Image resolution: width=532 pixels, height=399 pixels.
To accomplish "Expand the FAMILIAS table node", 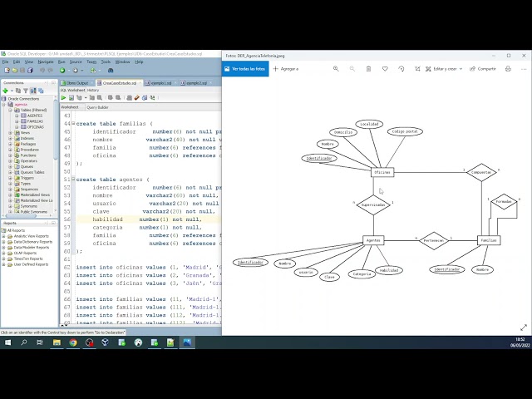I will 17,121.
